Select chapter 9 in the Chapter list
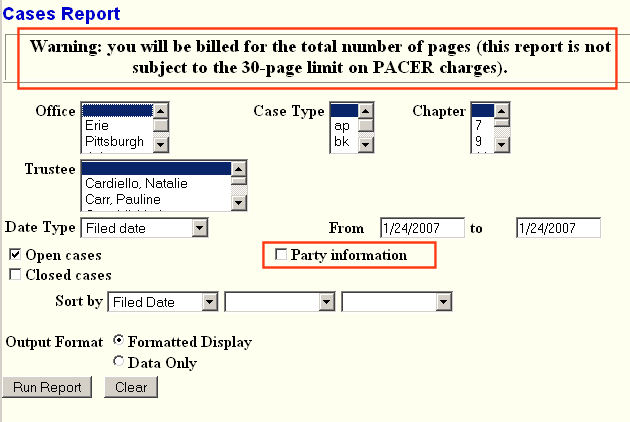The image size is (630, 422). [x=483, y=141]
